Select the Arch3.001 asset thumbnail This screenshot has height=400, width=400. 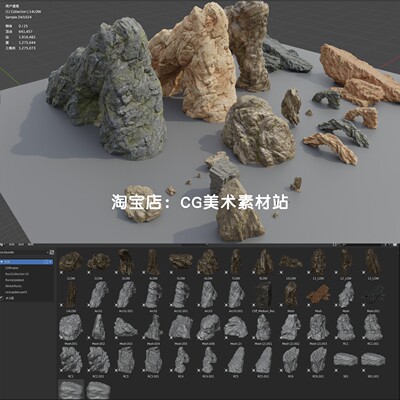pyautogui.click(x=236, y=294)
